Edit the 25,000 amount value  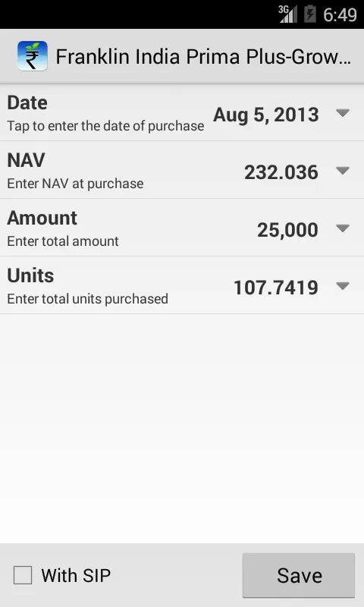[288, 230]
